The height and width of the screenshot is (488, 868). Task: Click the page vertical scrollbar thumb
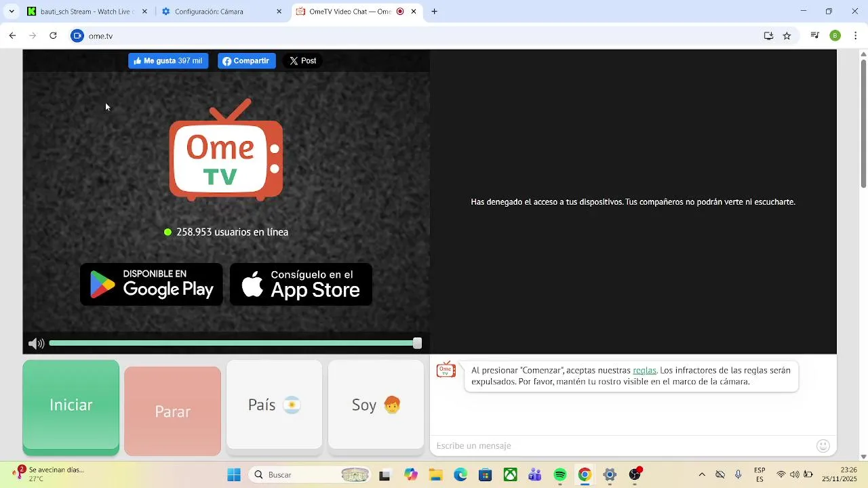click(863, 123)
